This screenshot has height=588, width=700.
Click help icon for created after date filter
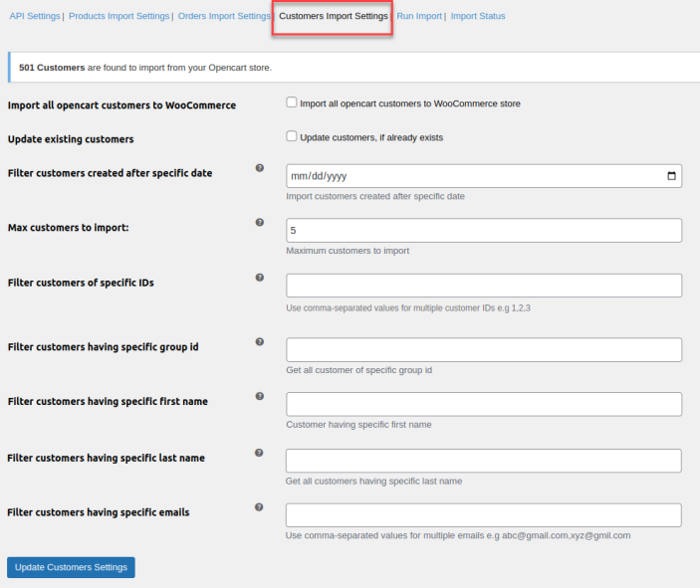(260, 168)
